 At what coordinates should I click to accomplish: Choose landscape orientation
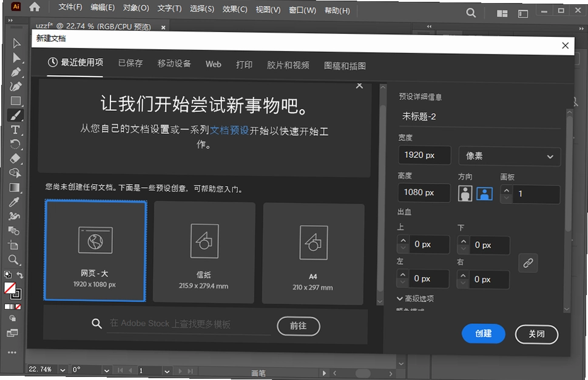(x=484, y=193)
